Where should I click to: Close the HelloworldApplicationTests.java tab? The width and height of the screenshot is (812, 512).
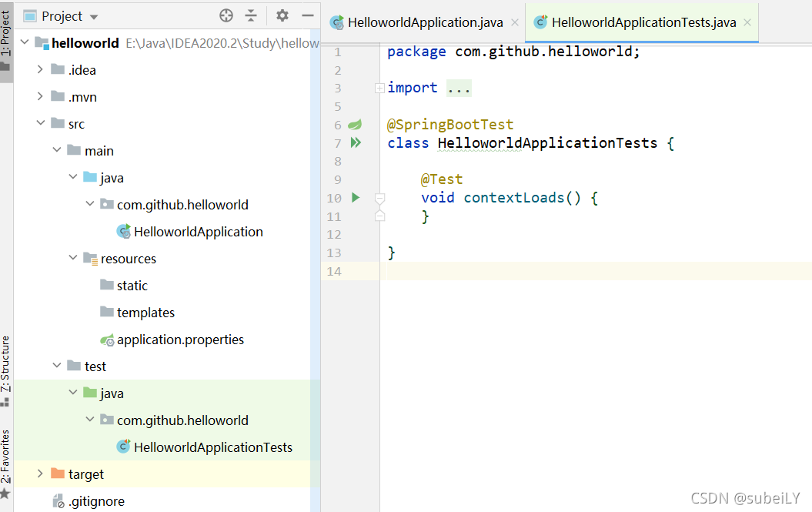pyautogui.click(x=747, y=22)
